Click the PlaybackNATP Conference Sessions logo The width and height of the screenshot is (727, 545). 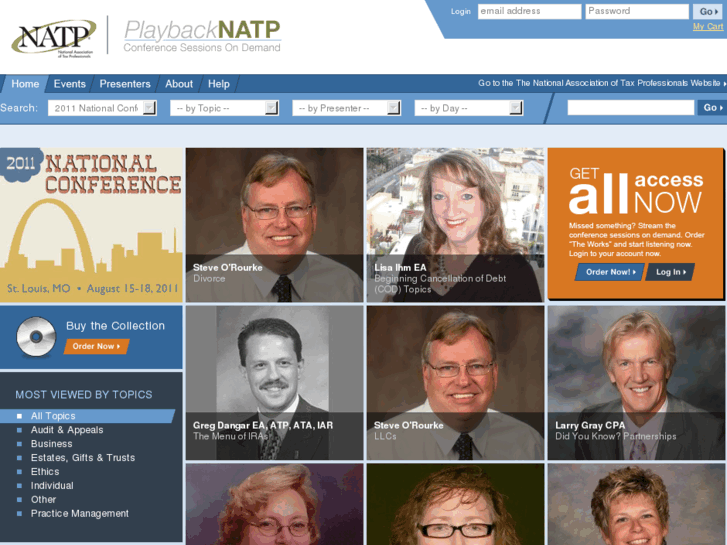[202, 36]
